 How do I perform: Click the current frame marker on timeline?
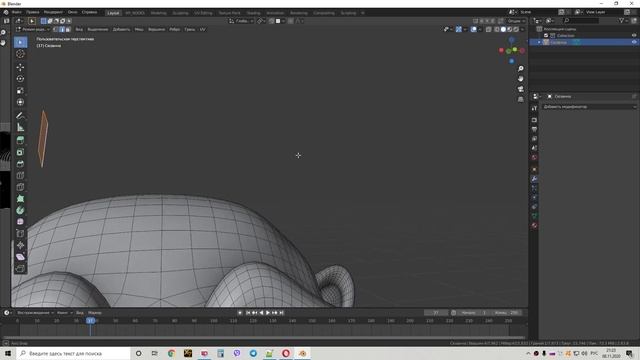pos(90,321)
